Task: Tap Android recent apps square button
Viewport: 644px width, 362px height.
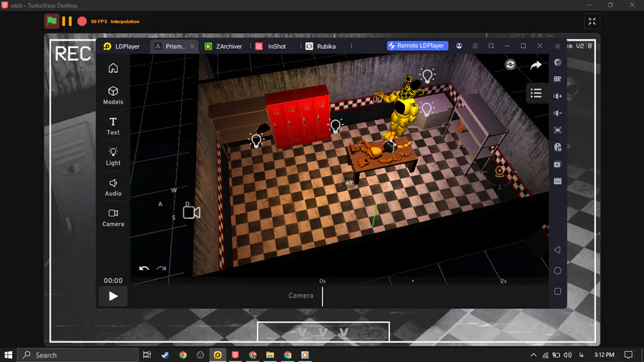Action: [x=557, y=291]
